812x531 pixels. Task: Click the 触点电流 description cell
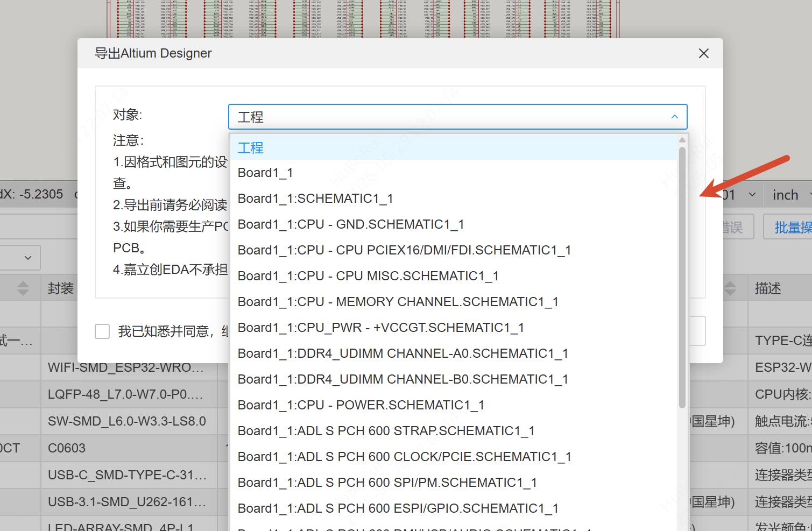(780, 421)
